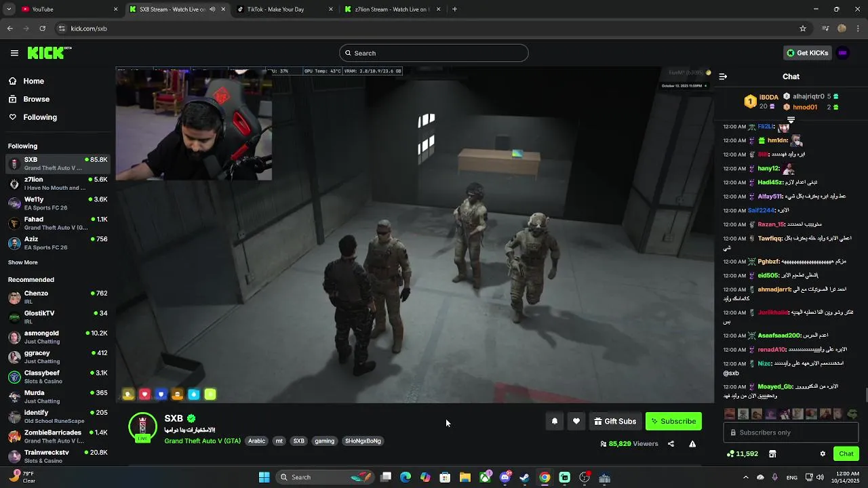
Task: Click the purple user avatar top right
Action: (843, 53)
